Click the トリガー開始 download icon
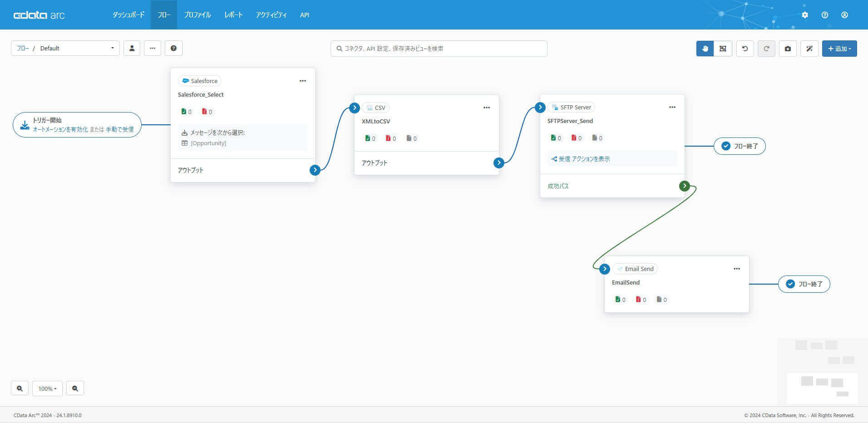The image size is (868, 423). (25, 125)
